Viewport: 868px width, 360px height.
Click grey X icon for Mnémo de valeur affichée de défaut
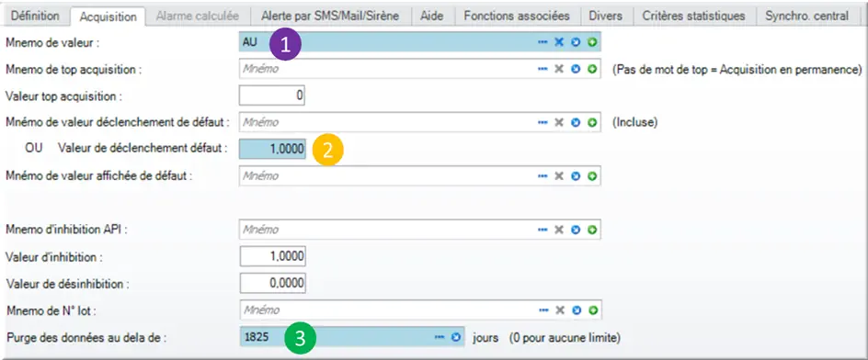(559, 175)
